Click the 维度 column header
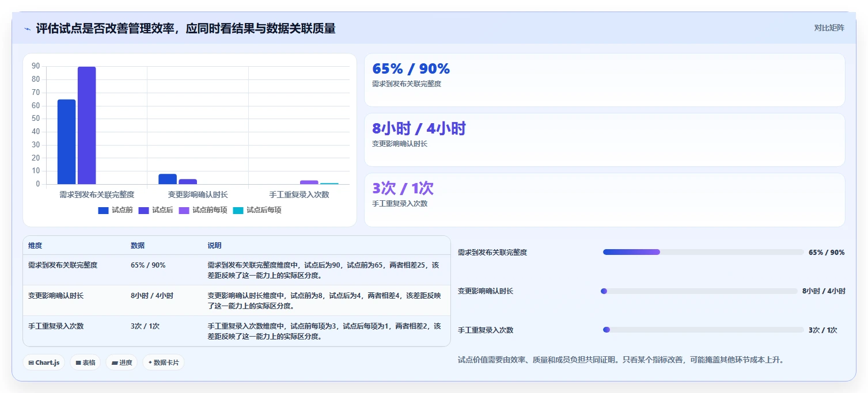This screenshot has height=393, width=868. [35, 246]
